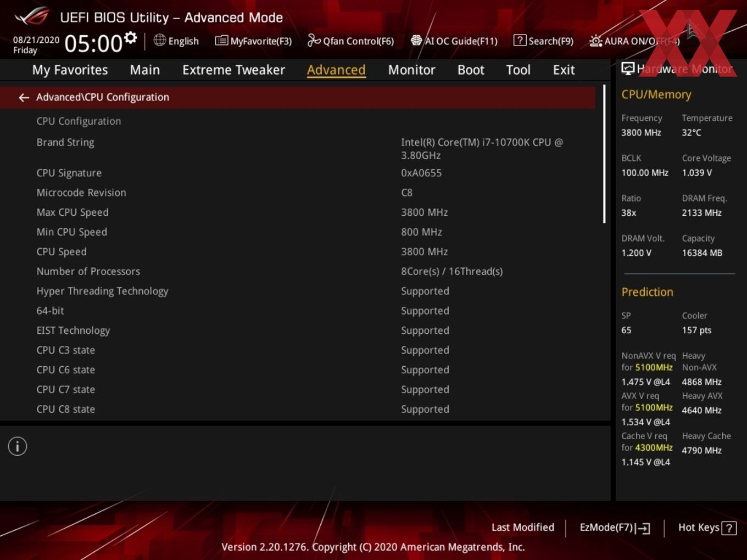Click the Prediction heading

tap(647, 292)
